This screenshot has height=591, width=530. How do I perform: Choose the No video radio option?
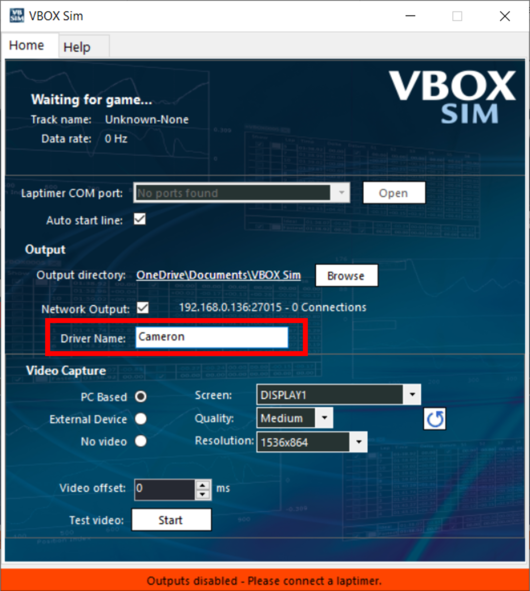point(141,441)
